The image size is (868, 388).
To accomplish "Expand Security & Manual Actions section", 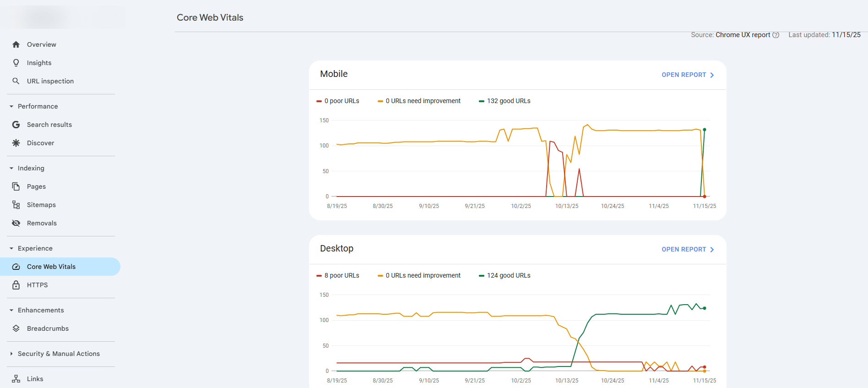I will click(11, 354).
